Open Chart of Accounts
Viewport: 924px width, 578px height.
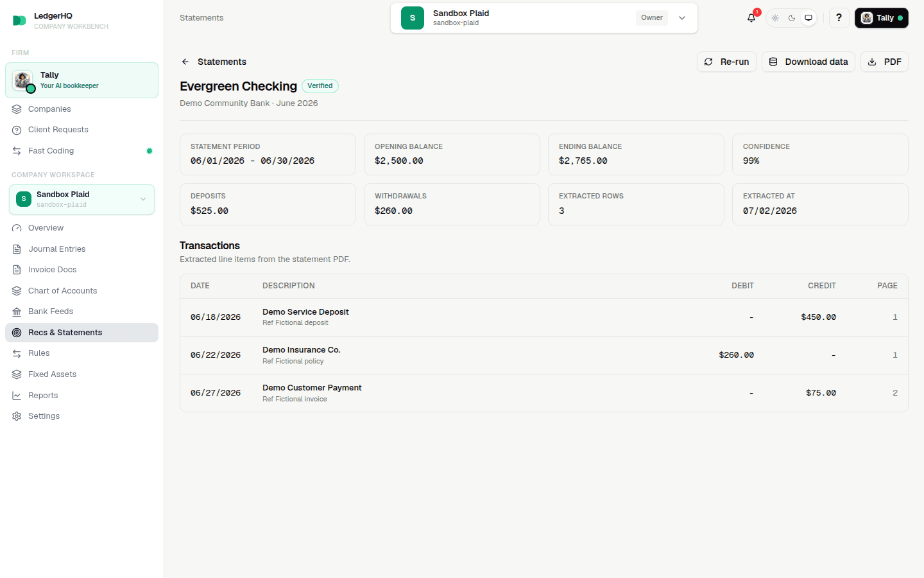81,291
